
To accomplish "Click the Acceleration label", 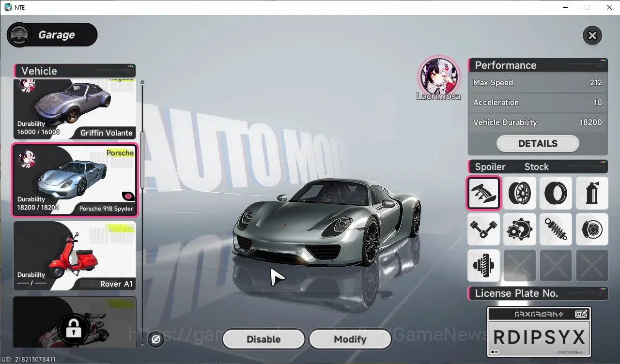I will (x=496, y=103).
